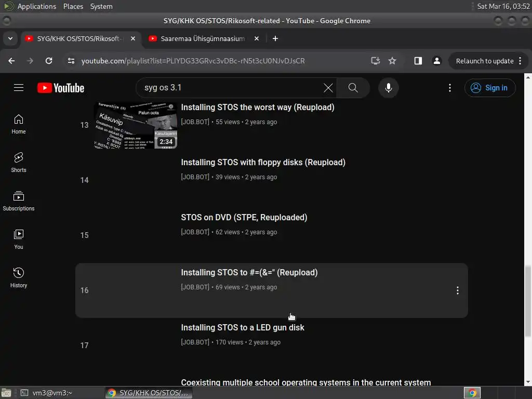Open System menu

tap(101, 6)
